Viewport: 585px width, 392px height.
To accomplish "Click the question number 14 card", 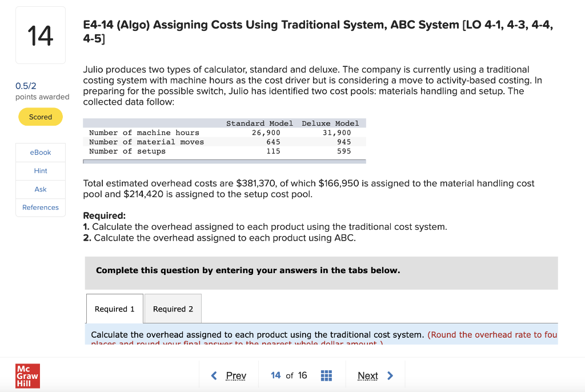I will click(40, 34).
